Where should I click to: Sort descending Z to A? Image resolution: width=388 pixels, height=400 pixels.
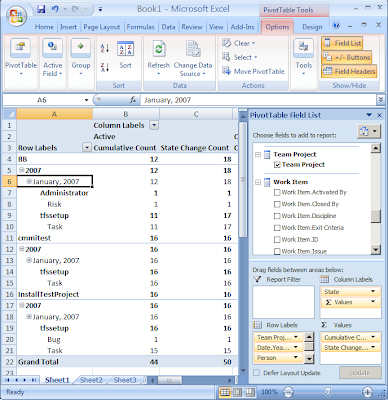[105, 67]
